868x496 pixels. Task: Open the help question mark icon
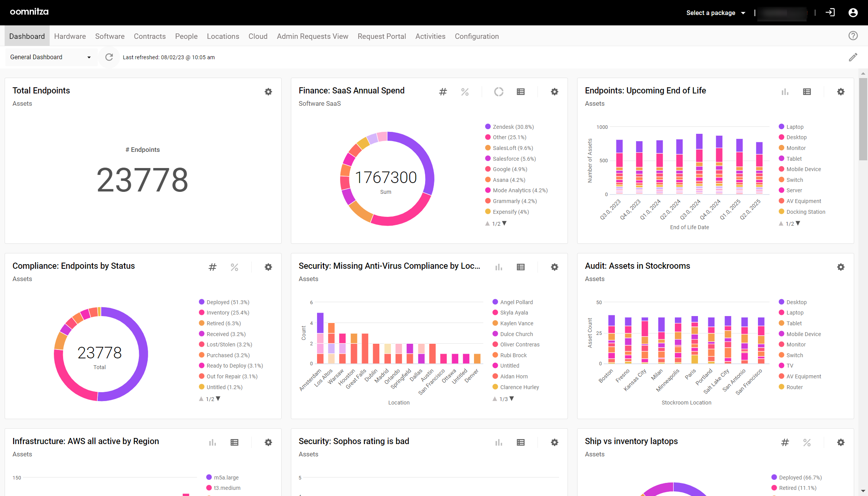click(853, 36)
